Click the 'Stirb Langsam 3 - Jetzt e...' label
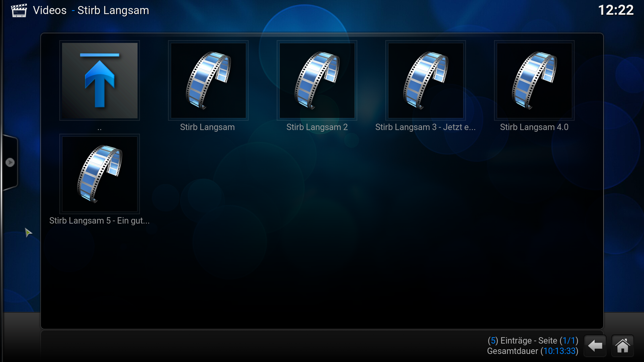 click(425, 127)
